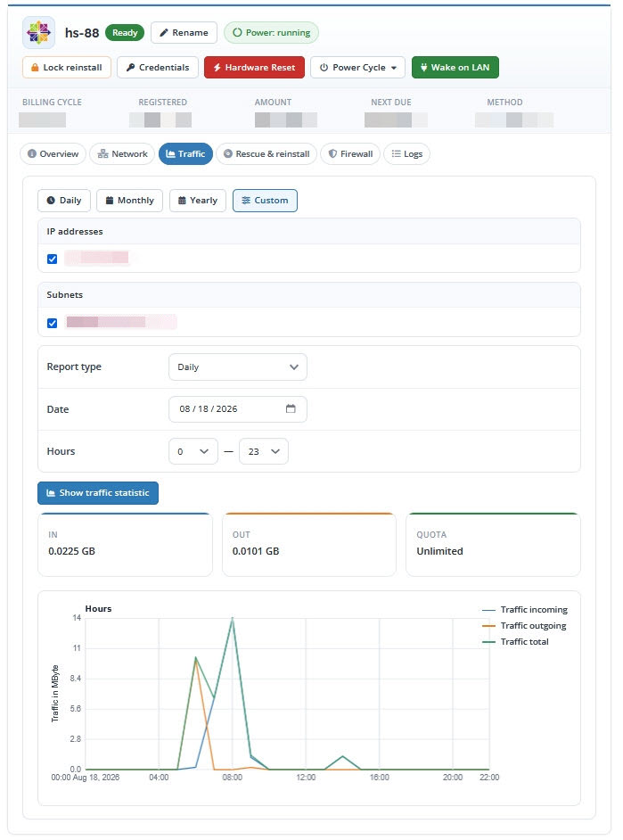Screen dimensions: 623x840
Task: Toggle Traffic total legend series
Action: [515, 642]
